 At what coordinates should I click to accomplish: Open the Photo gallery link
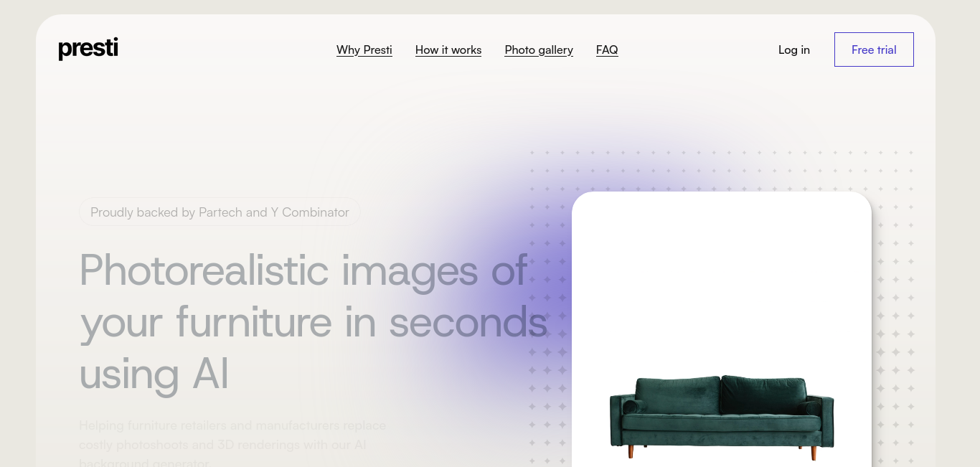(x=539, y=49)
